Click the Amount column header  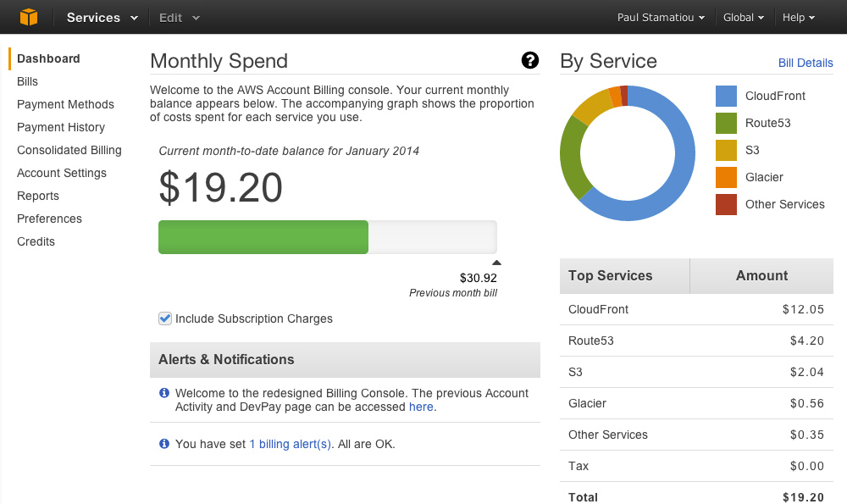coord(761,275)
